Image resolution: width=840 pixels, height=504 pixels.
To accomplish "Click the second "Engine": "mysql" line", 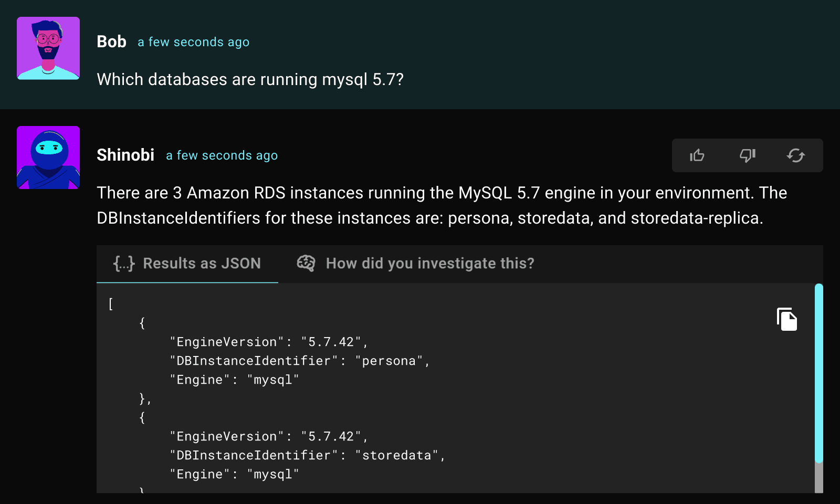I will pyautogui.click(x=234, y=474).
